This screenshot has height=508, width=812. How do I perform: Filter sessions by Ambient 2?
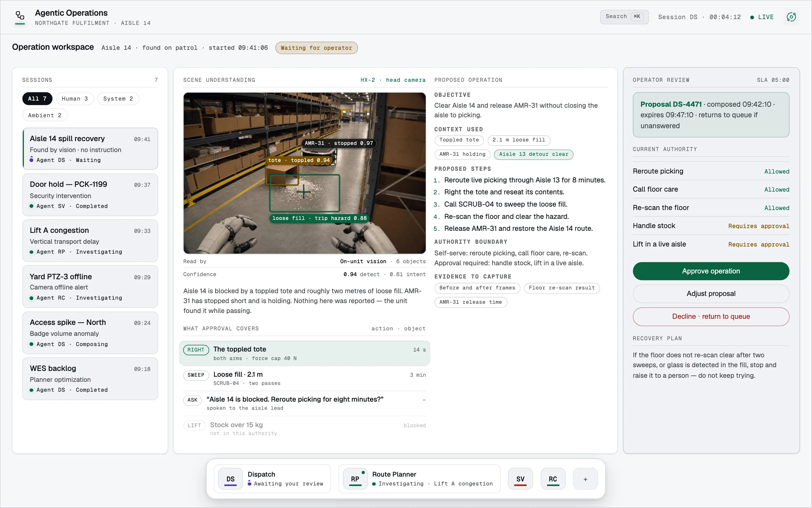(x=45, y=115)
